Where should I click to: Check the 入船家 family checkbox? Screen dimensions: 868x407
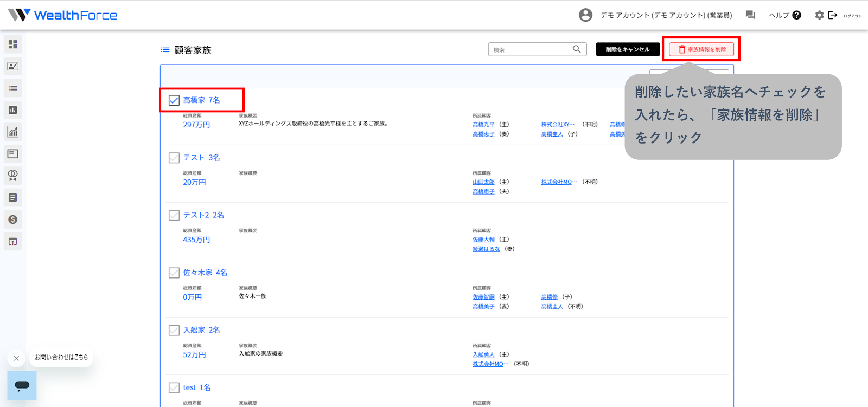coord(174,330)
